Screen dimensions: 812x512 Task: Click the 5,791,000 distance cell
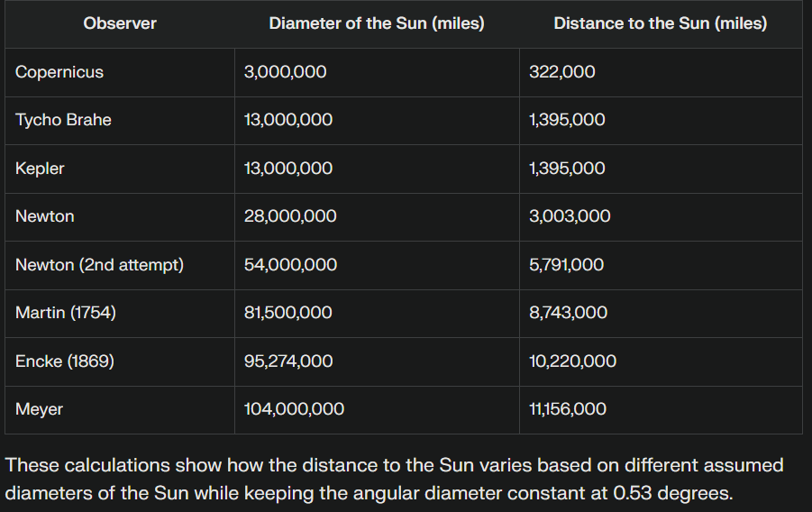567,265
